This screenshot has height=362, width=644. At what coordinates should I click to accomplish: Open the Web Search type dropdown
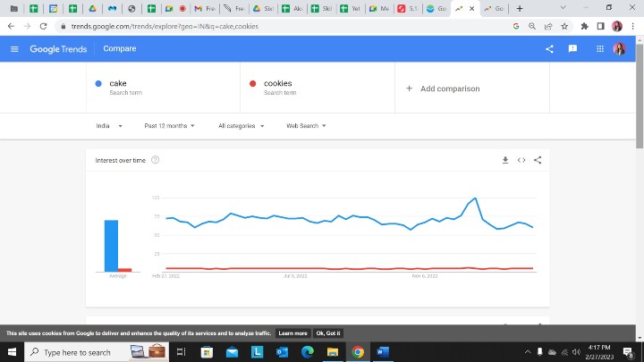(x=306, y=126)
